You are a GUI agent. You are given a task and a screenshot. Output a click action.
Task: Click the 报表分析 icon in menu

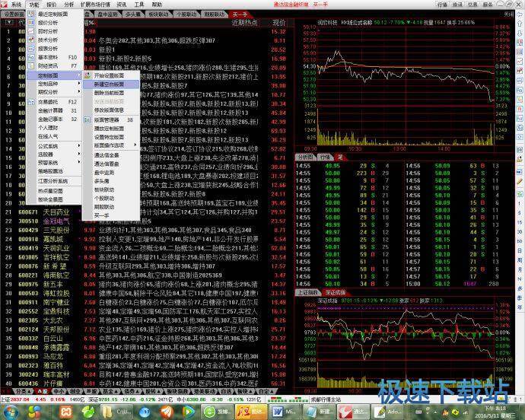(x=30, y=49)
